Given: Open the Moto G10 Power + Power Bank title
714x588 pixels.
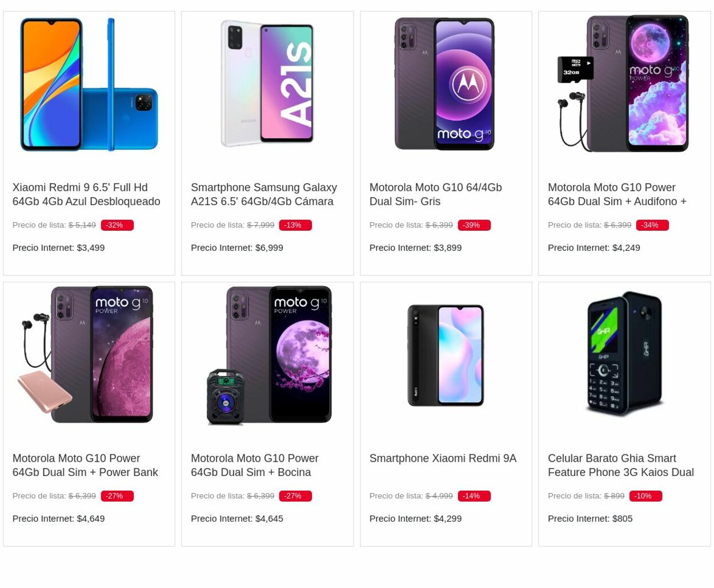Looking at the screenshot, I should [85, 465].
